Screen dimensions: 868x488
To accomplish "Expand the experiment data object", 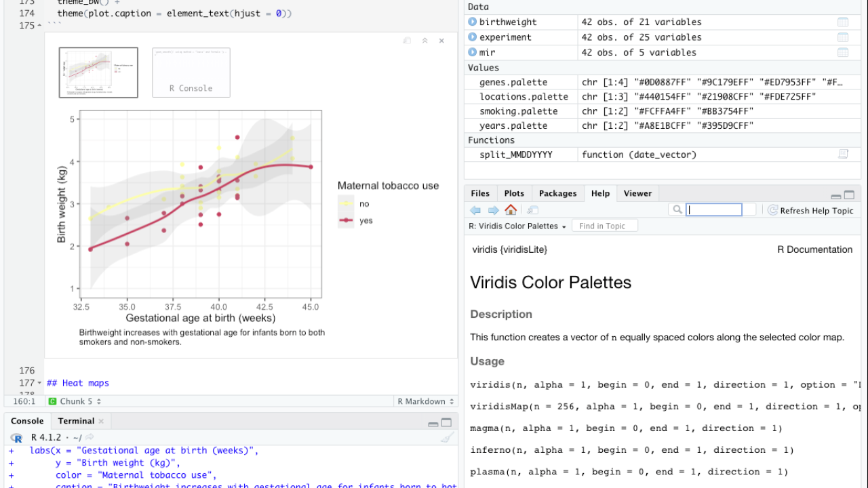I will (472, 37).
